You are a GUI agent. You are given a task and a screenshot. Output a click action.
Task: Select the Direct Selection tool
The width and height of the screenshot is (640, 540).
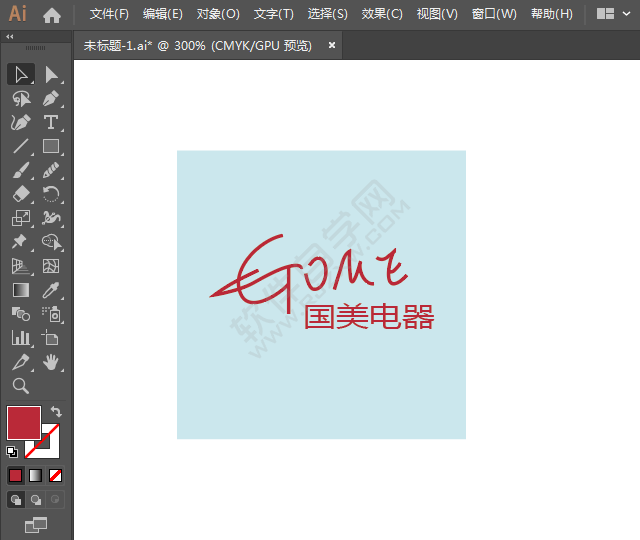[51, 75]
